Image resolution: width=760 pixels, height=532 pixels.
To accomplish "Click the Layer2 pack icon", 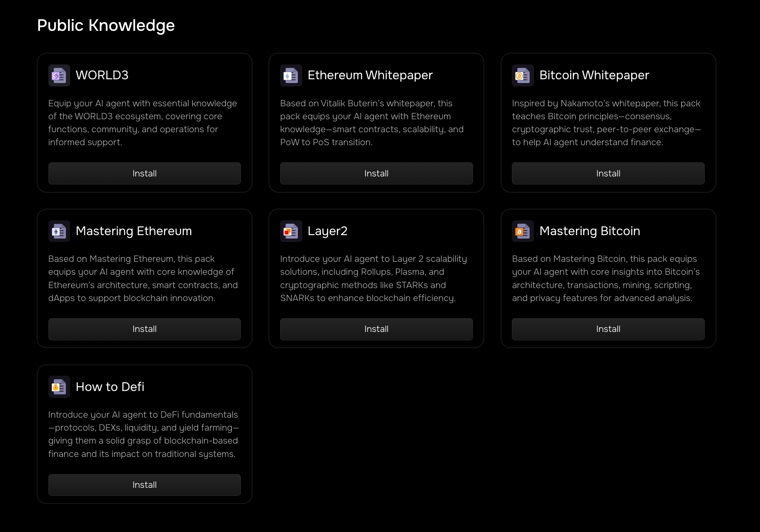I will coord(291,231).
